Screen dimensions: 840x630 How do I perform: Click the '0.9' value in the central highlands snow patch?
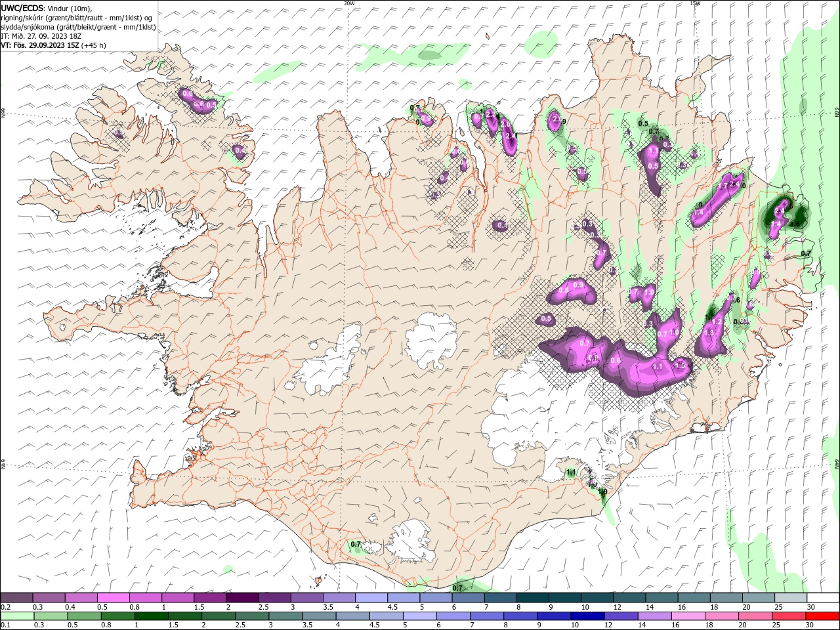pos(577,285)
